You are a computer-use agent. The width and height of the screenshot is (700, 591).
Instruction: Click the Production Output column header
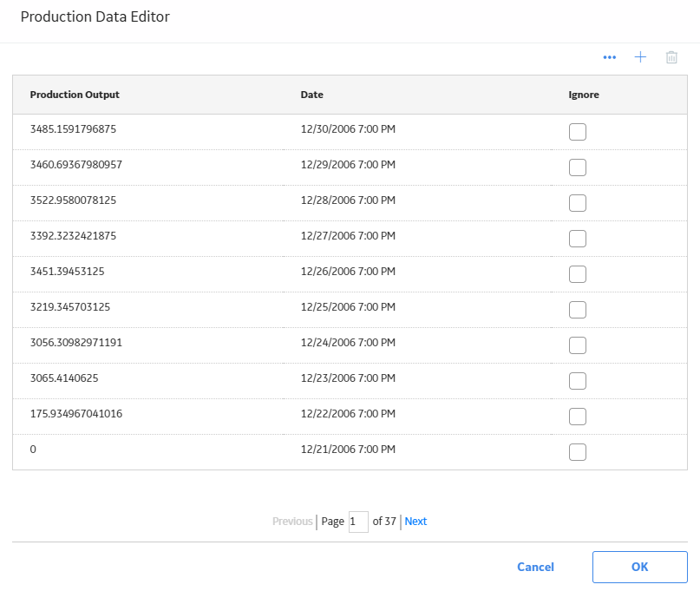click(75, 95)
